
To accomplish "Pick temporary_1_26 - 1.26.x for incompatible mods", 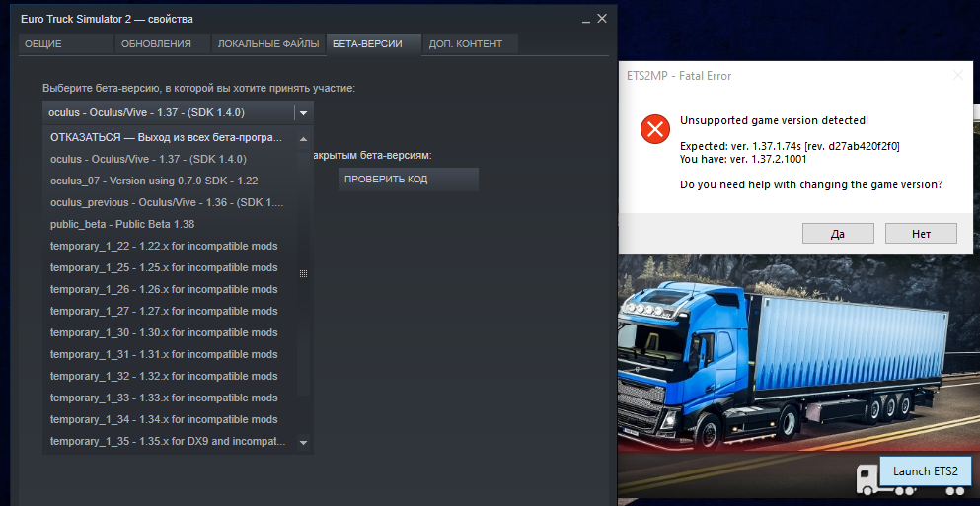I will click(x=170, y=289).
